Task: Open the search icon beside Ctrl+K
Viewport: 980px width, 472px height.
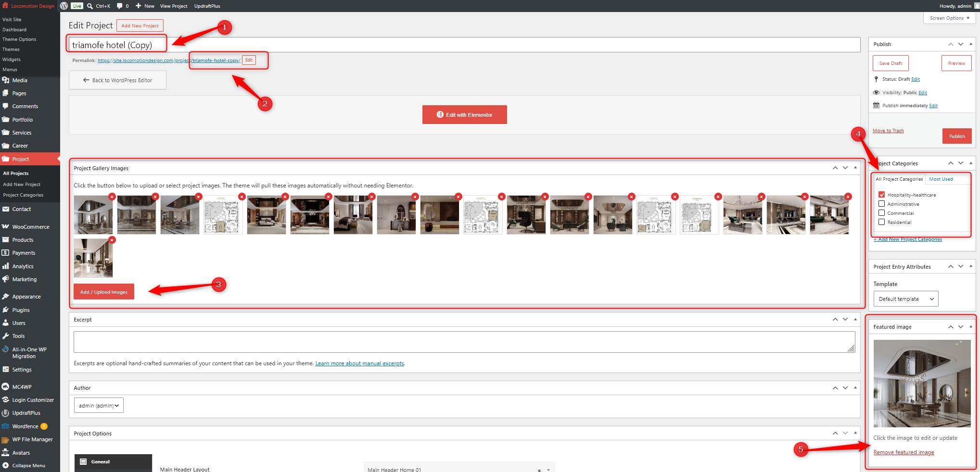Action: click(90, 6)
